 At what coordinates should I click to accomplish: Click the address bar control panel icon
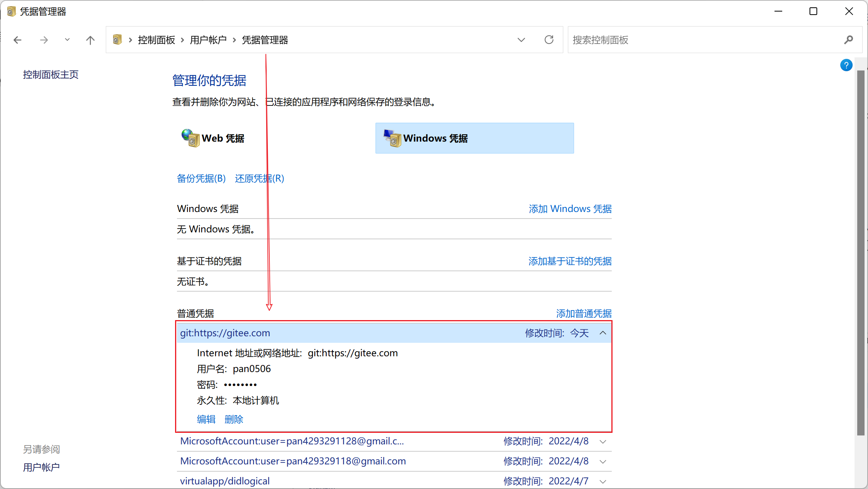(117, 40)
